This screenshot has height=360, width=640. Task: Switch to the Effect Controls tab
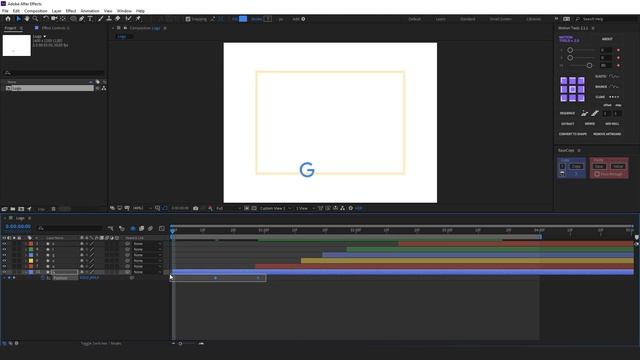tap(55, 28)
